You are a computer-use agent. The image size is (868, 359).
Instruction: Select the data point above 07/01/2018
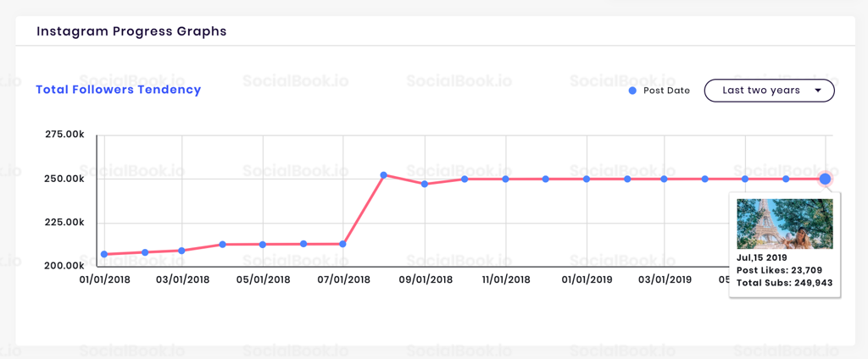click(343, 244)
